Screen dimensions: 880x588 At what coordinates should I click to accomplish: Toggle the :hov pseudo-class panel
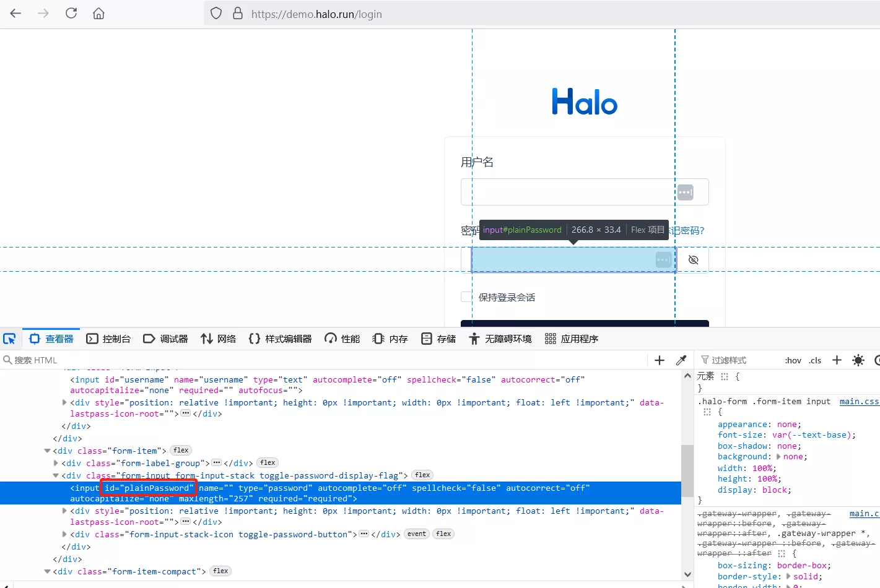[793, 360]
